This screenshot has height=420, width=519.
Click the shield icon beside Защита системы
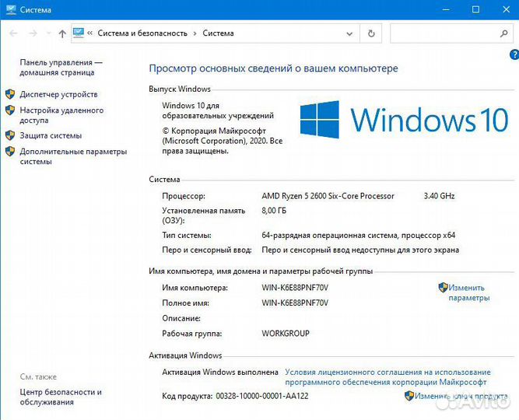point(10,135)
